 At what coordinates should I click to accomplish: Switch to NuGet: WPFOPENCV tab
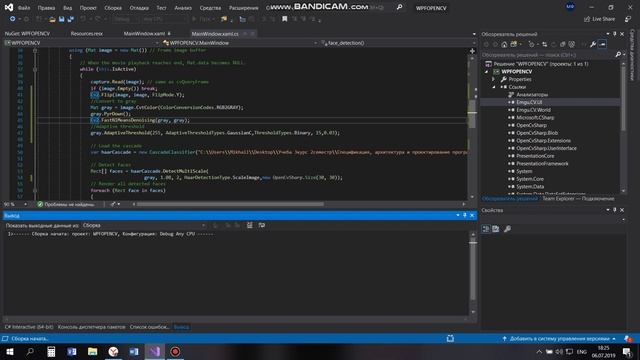(x=27, y=33)
